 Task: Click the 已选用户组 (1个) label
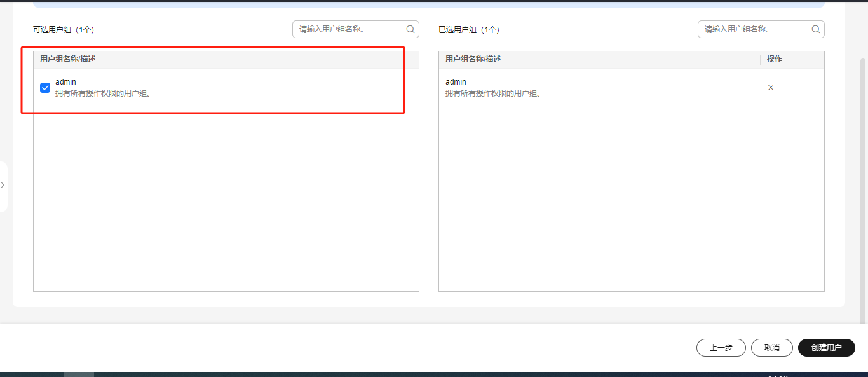click(x=469, y=30)
